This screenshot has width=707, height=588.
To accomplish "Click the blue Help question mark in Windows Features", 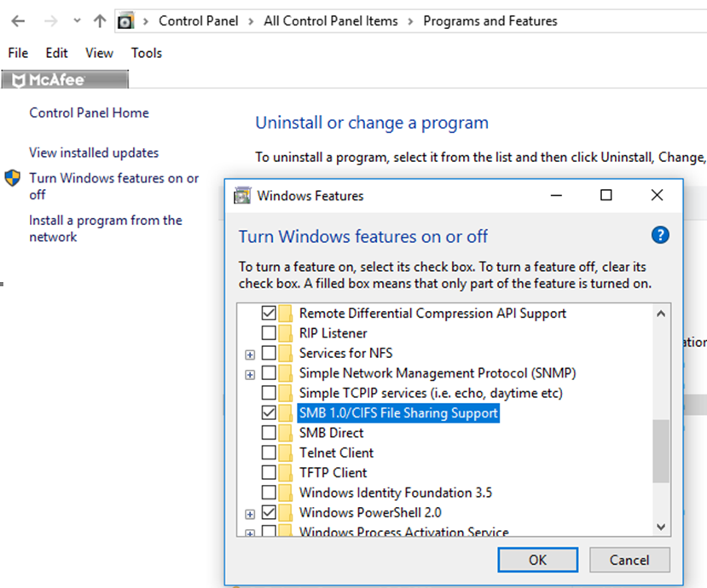I will (661, 235).
